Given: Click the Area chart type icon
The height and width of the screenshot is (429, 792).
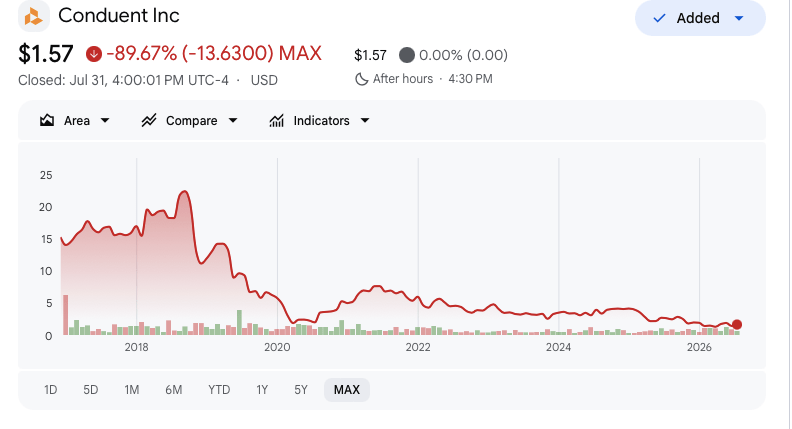Looking at the screenshot, I should [47, 120].
